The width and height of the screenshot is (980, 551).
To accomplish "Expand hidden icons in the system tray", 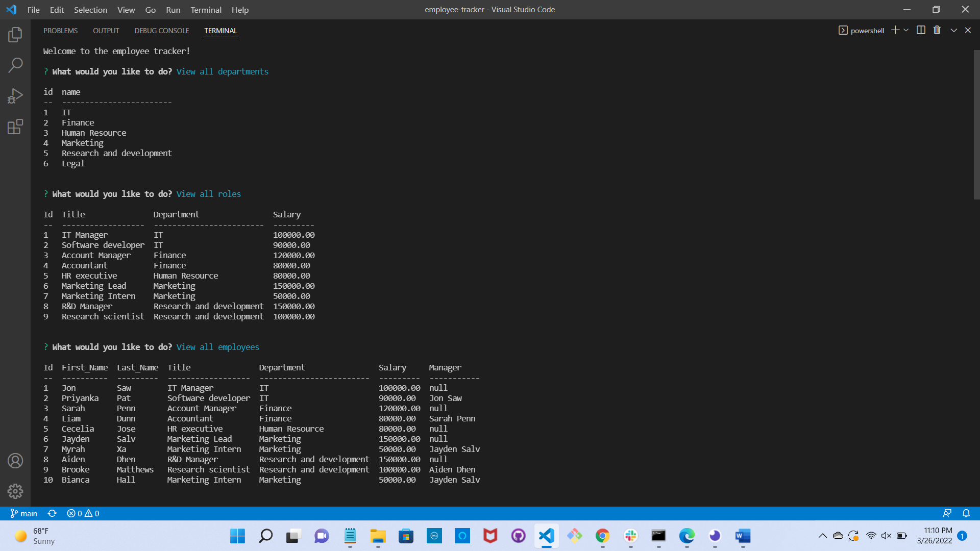I will point(823,536).
